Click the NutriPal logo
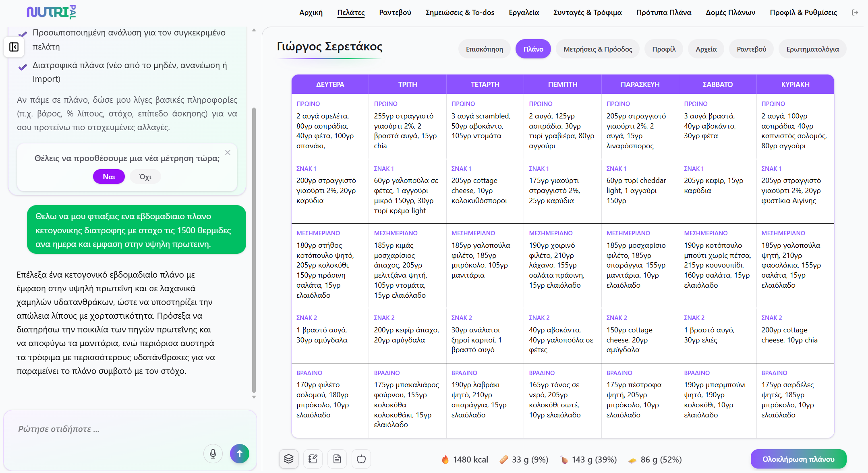Viewport: 868px width, 473px height. pos(51,12)
